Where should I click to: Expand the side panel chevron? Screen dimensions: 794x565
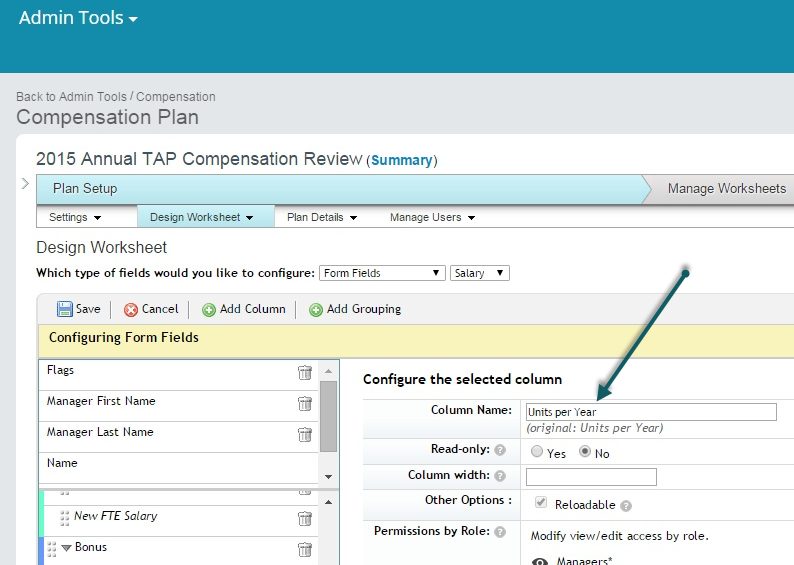(x=25, y=183)
